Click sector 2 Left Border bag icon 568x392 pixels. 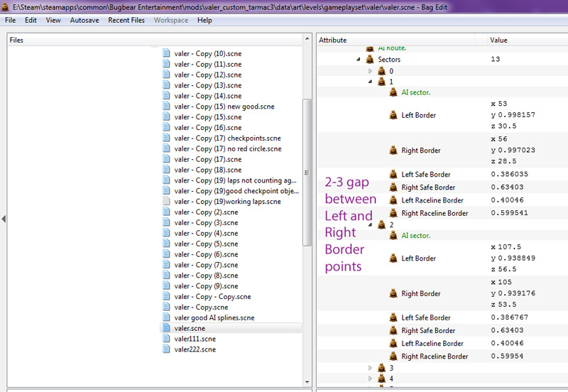[x=393, y=258]
